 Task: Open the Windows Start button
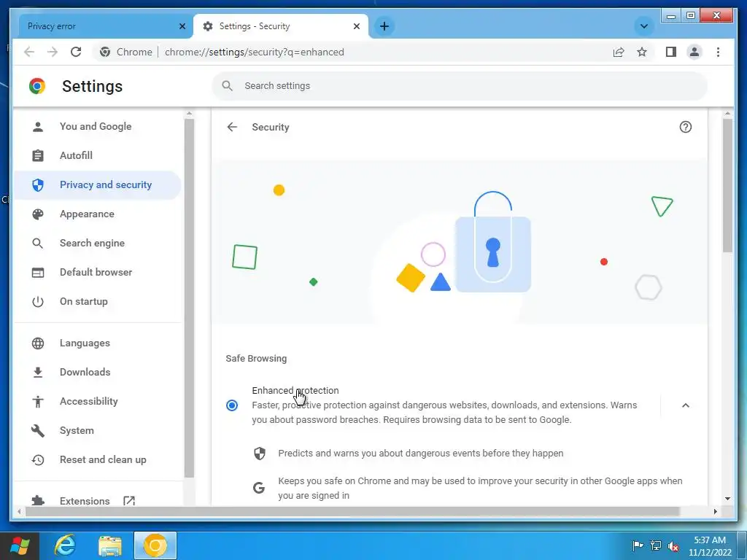tap(20, 545)
